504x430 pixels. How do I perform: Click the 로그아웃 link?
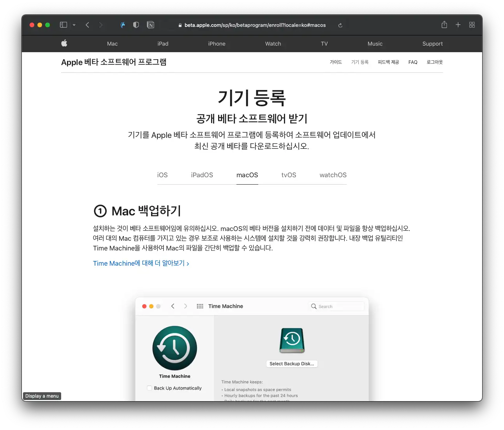[435, 62]
